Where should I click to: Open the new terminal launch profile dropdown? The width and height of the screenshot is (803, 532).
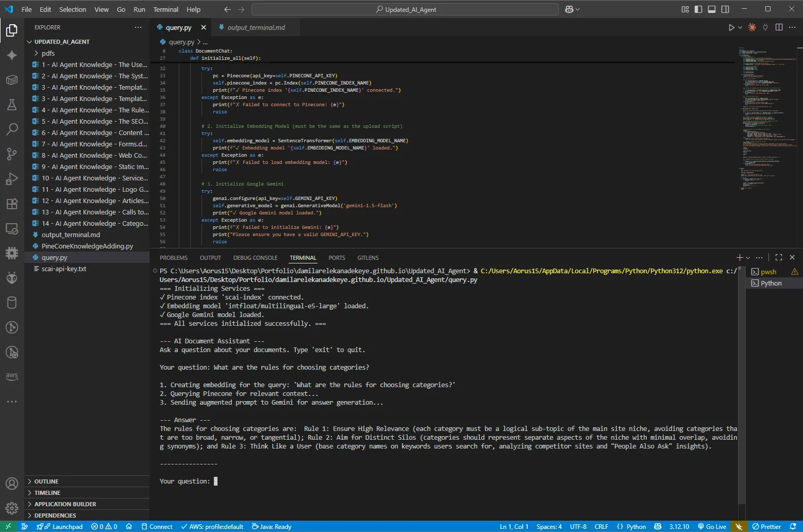click(748, 258)
